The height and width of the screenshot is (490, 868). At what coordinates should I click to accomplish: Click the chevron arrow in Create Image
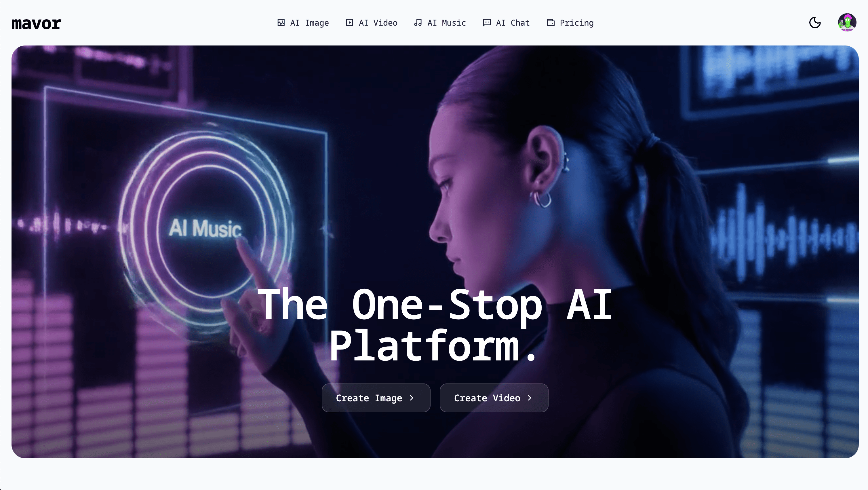click(412, 398)
